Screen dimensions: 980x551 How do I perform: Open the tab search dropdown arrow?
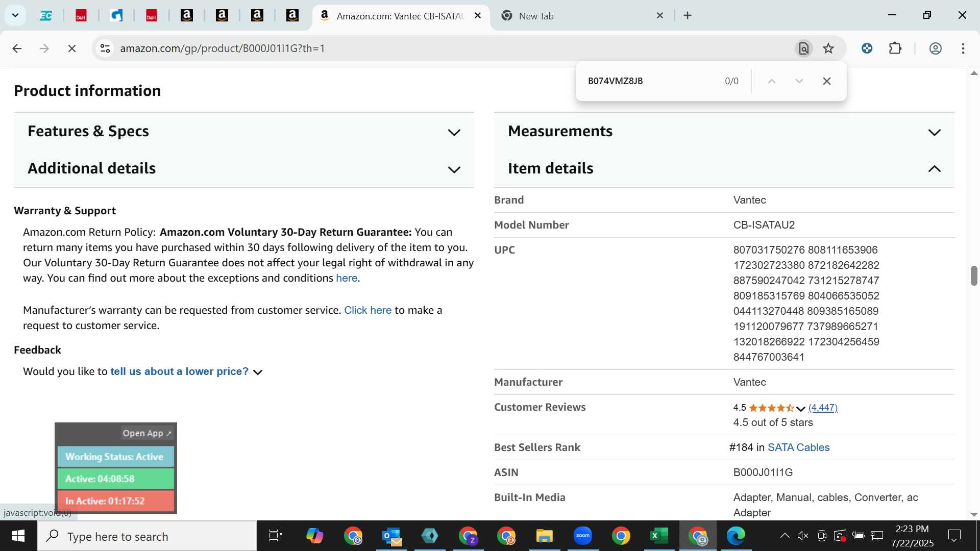coord(15,15)
